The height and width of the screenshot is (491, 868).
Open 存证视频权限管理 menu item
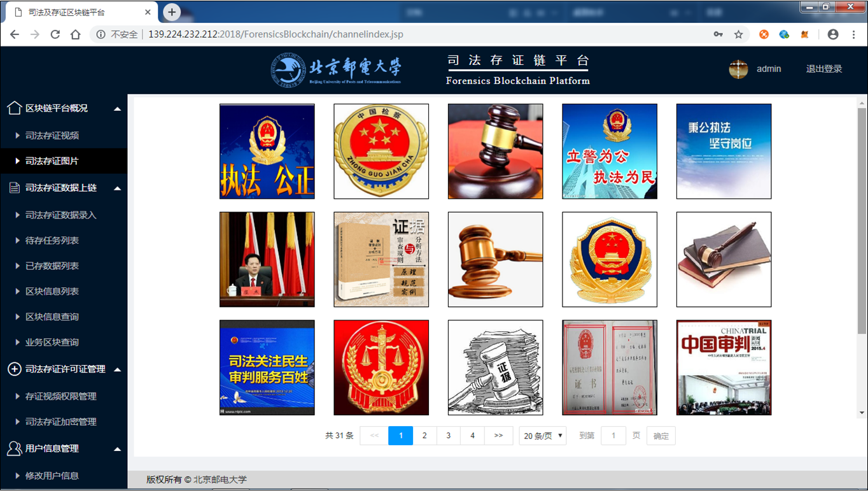(x=61, y=396)
